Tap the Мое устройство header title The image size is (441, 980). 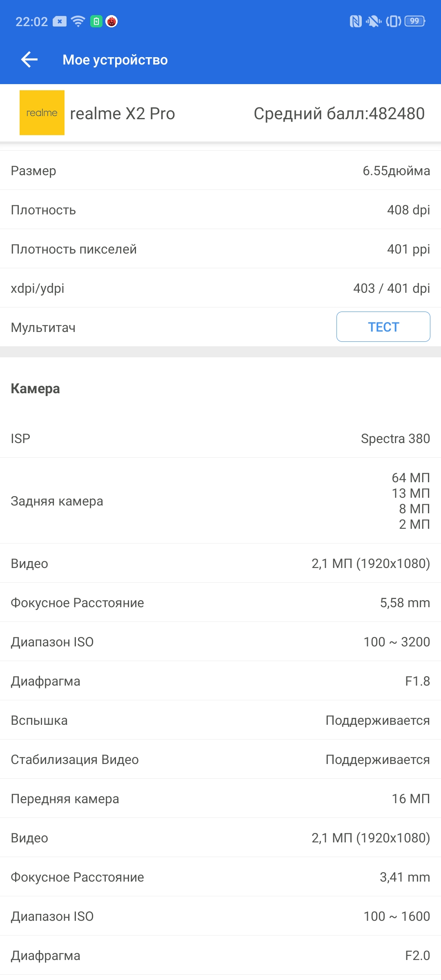[x=115, y=60]
